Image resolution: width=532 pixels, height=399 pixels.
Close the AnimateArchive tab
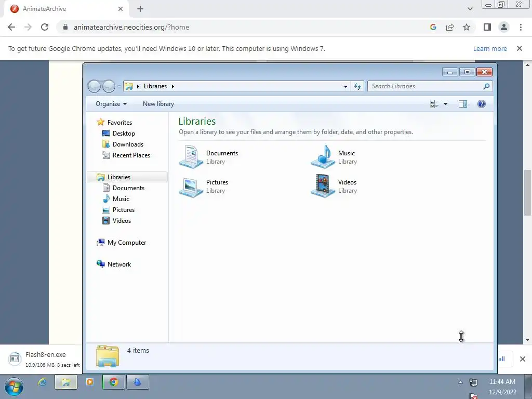coord(121,9)
